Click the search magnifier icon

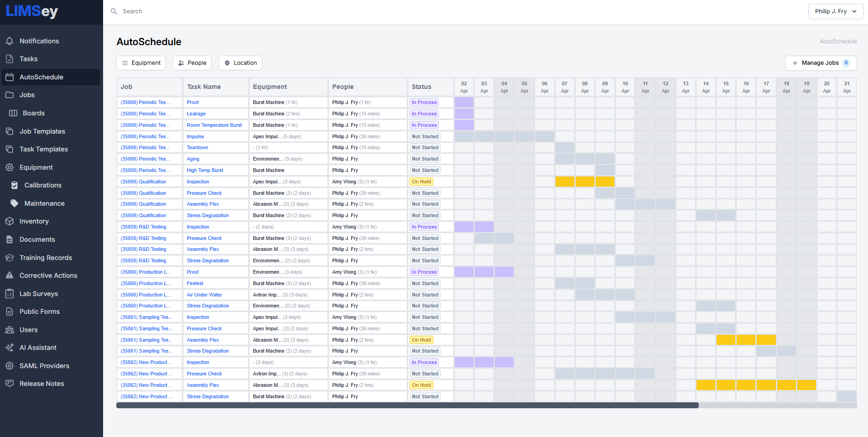tap(114, 11)
